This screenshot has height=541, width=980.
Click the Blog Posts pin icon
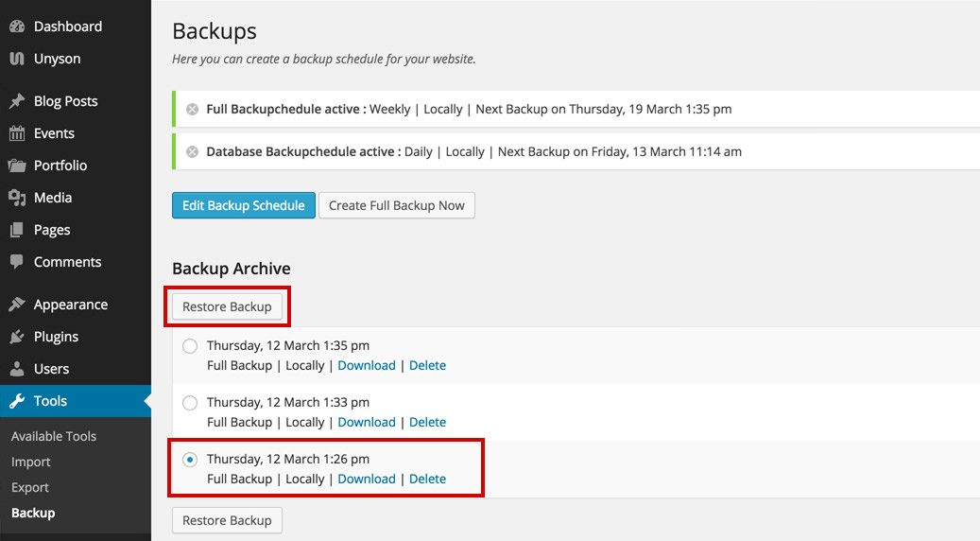tap(17, 100)
